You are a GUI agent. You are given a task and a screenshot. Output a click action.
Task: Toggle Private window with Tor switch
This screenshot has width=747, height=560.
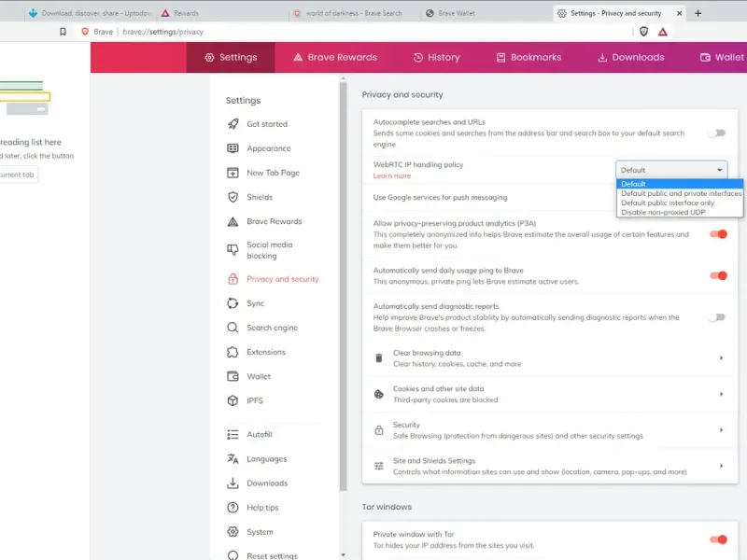coord(718,539)
